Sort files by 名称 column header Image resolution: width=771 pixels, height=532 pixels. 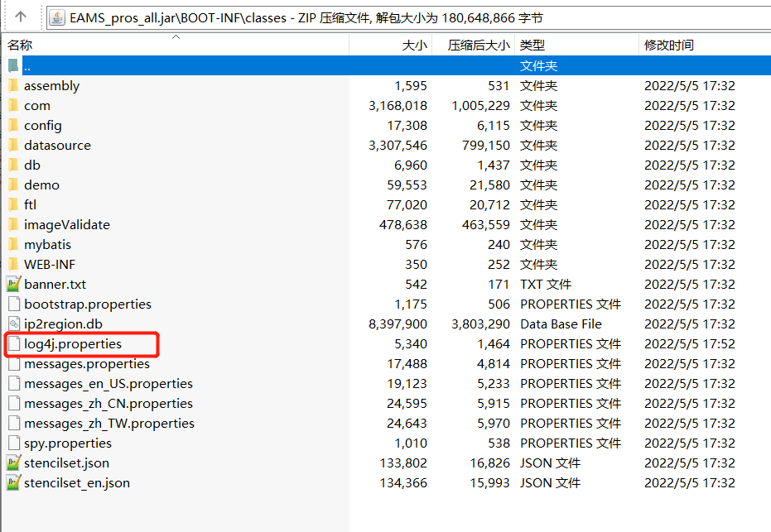[x=176, y=45]
